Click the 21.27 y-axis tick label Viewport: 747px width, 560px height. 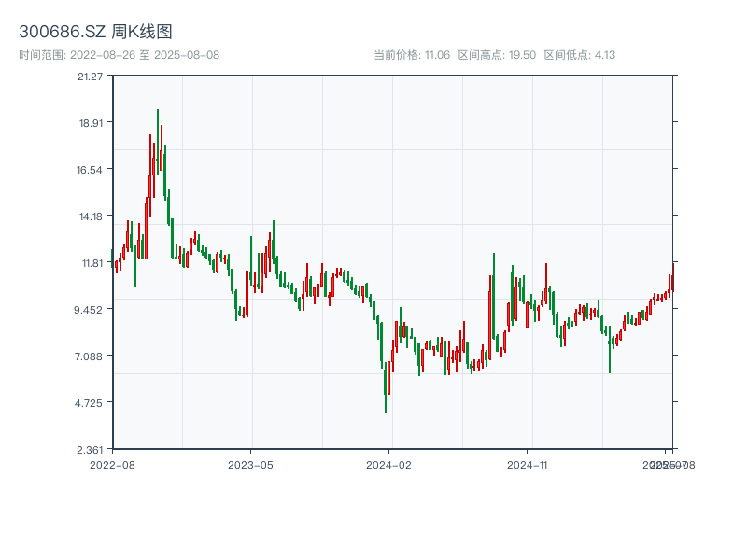pyautogui.click(x=91, y=77)
